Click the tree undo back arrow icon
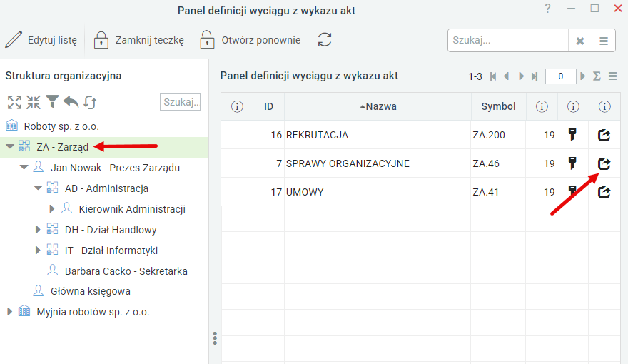Viewport: 628px width, 364px height. (x=71, y=102)
